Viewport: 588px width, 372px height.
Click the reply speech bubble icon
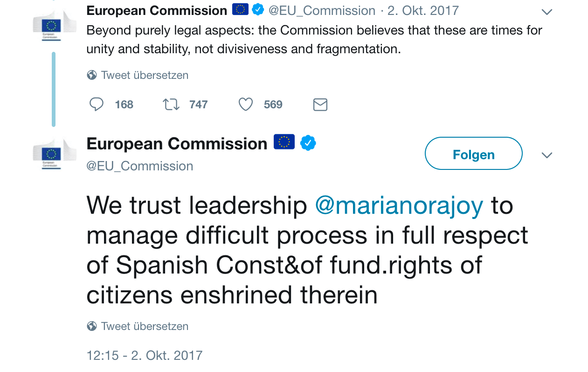point(97,104)
